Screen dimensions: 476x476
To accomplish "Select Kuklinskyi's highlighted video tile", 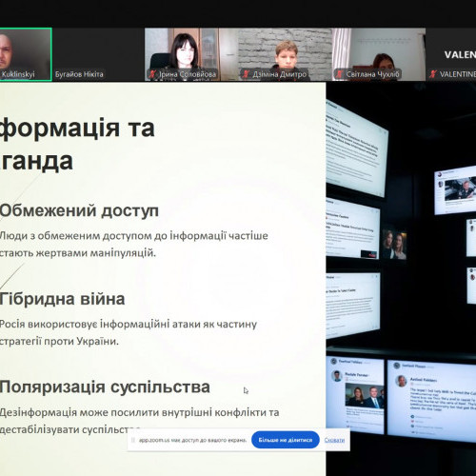I will coord(26,54).
